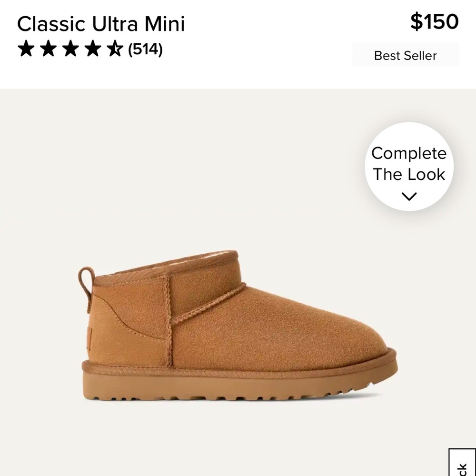The height and width of the screenshot is (476, 476).
Task: Click the Classic Ultra Mini product title
Action: [101, 24]
